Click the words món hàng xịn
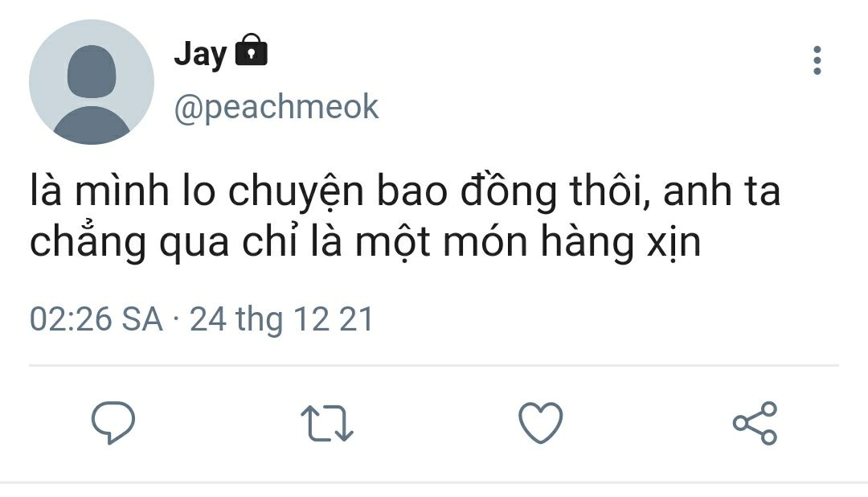 [572, 242]
